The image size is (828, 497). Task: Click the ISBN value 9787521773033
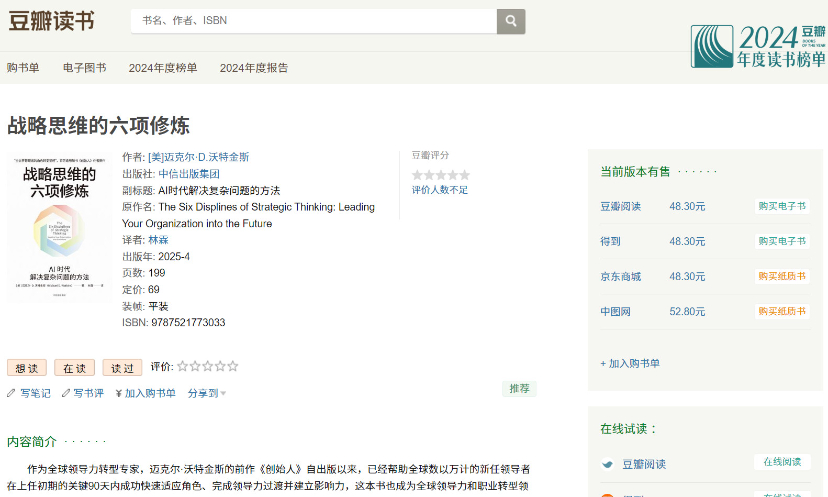pyautogui.click(x=188, y=322)
